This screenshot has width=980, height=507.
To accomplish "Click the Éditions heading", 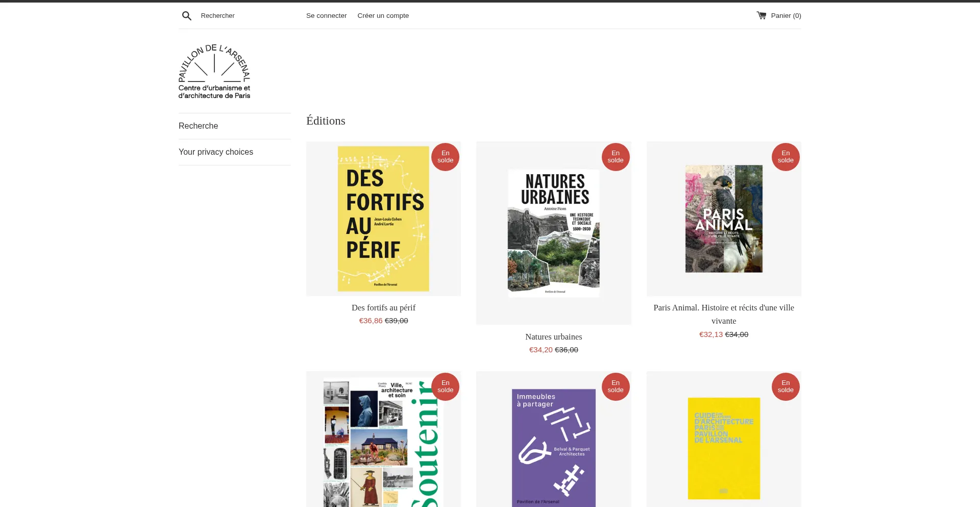I will click(326, 120).
